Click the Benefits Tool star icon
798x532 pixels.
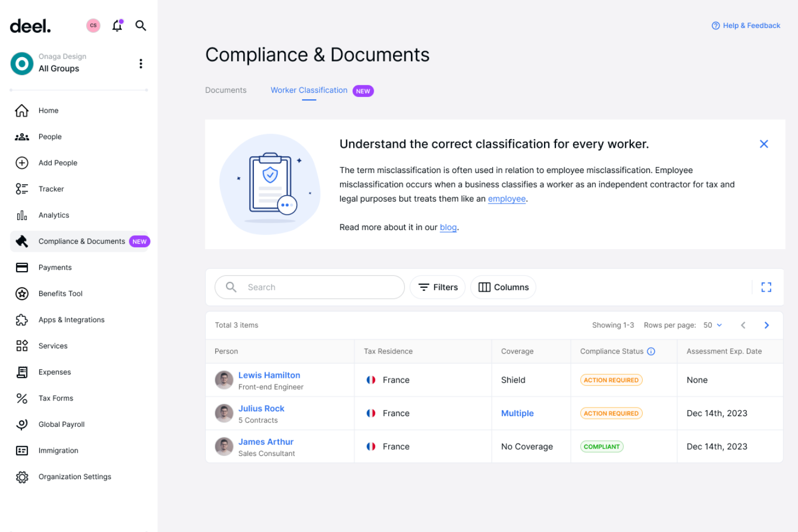22,294
